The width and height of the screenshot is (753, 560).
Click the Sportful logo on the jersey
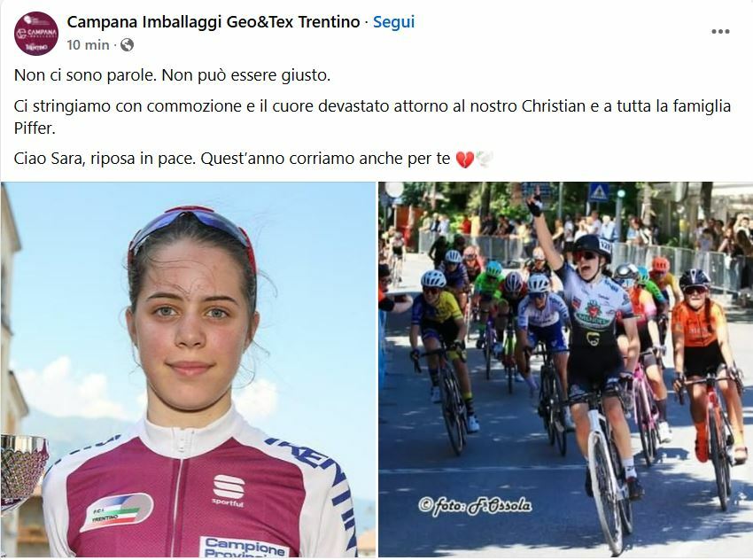[228, 490]
